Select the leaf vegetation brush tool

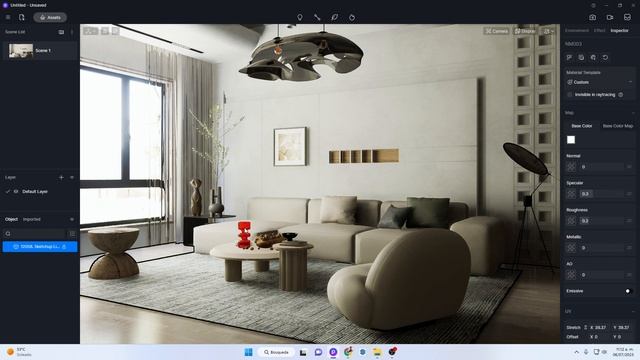pyautogui.click(x=334, y=17)
